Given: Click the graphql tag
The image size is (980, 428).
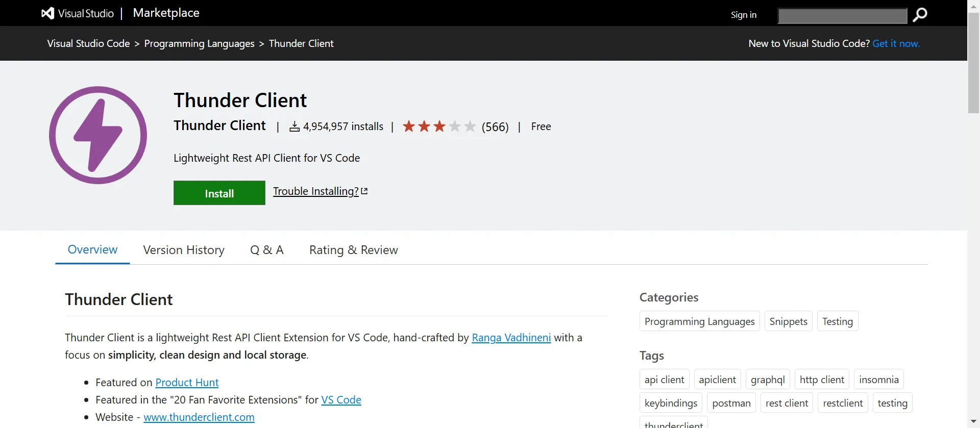Looking at the screenshot, I should 768,380.
